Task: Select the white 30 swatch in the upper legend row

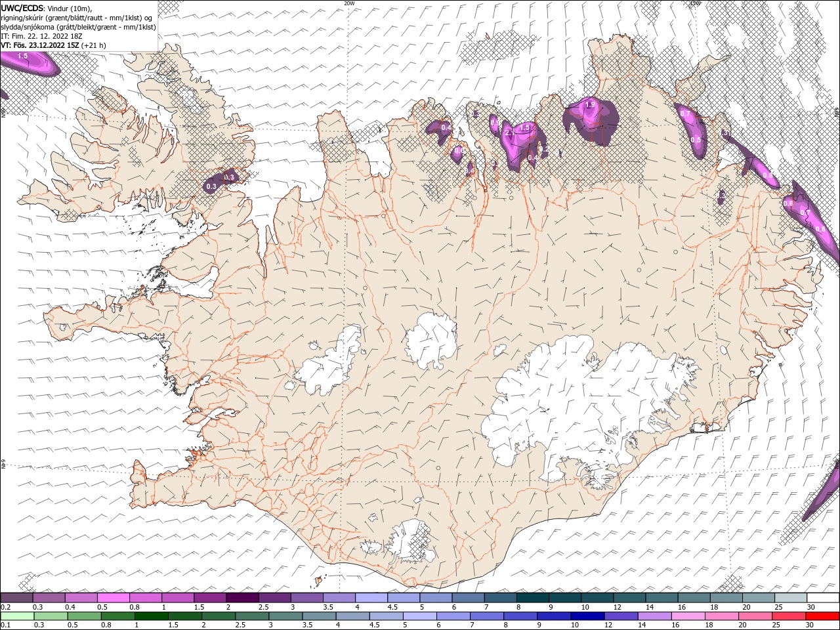Action: 823,598
